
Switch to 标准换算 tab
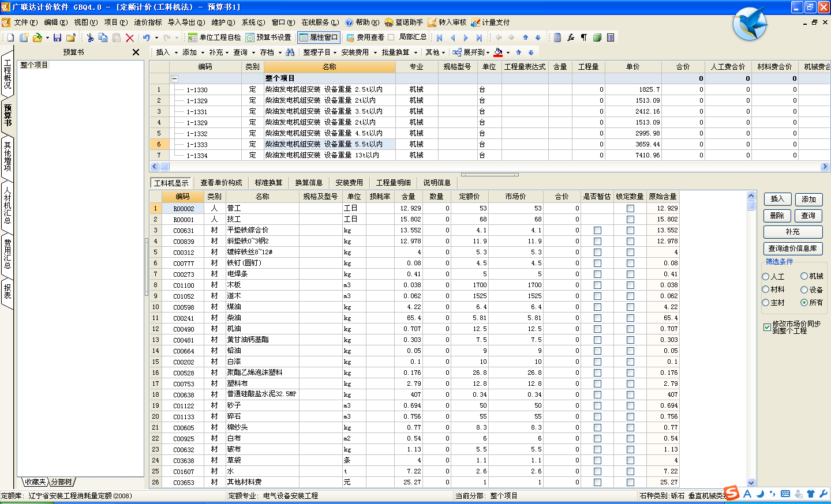pyautogui.click(x=268, y=183)
